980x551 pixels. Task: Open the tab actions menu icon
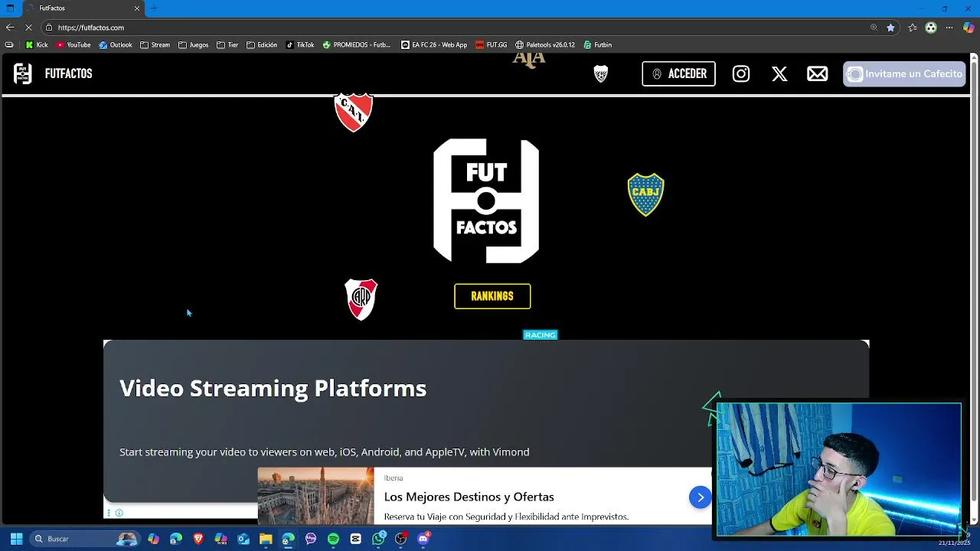(x=10, y=8)
